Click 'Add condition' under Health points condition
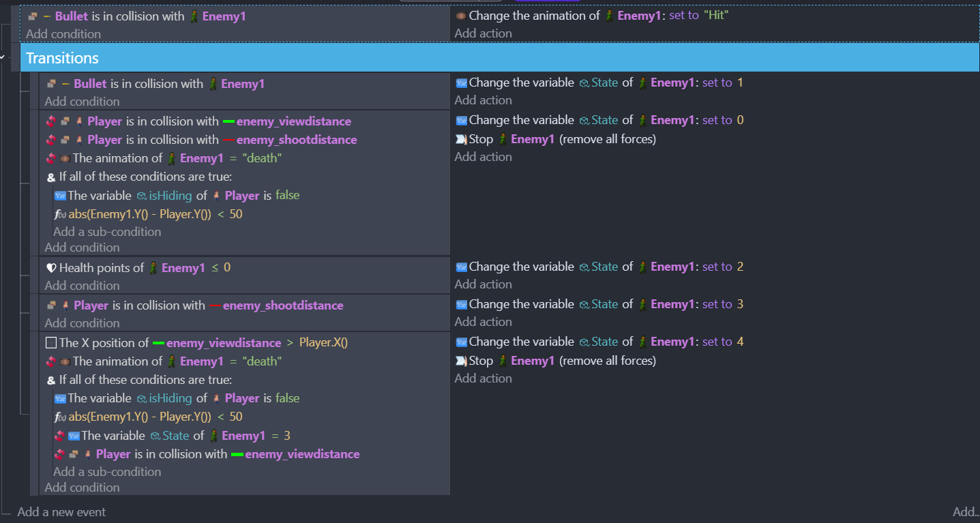980x523 pixels. pos(82,286)
